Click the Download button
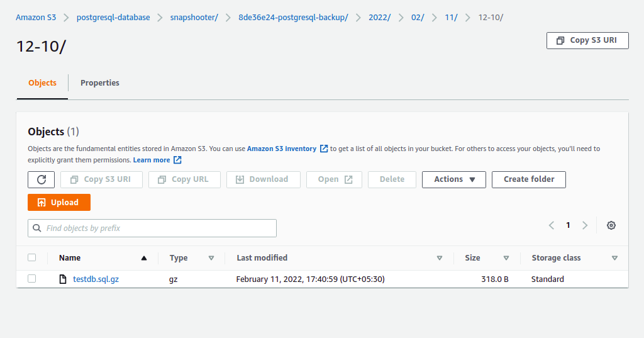Screen dimensions: 644x338 (x=264, y=179)
